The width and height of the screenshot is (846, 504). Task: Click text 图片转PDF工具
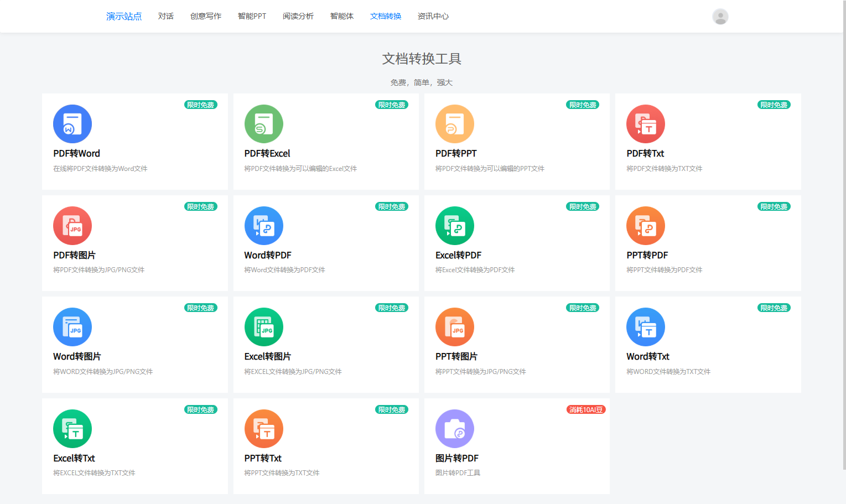pos(458,473)
